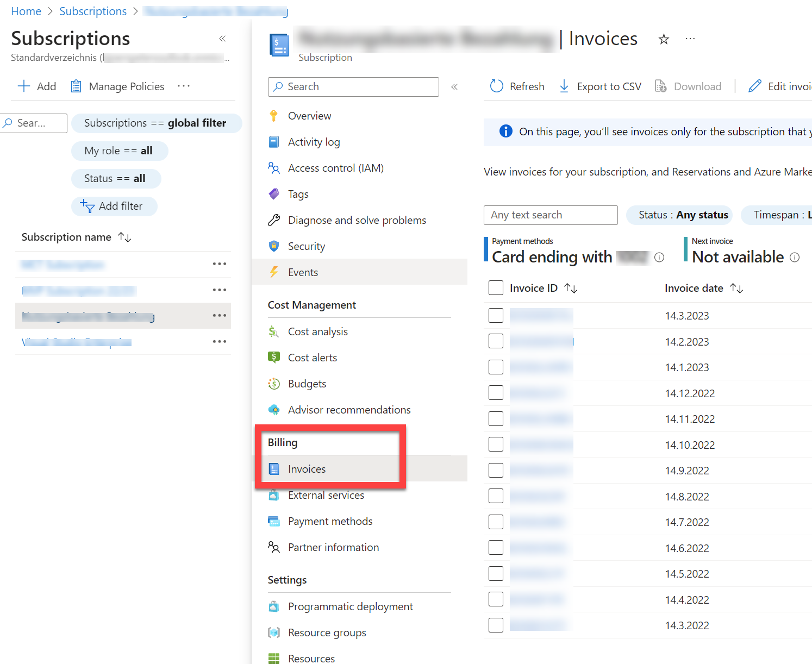Image resolution: width=812 pixels, height=664 pixels.
Task: Click the Any text search field
Action: point(551,215)
